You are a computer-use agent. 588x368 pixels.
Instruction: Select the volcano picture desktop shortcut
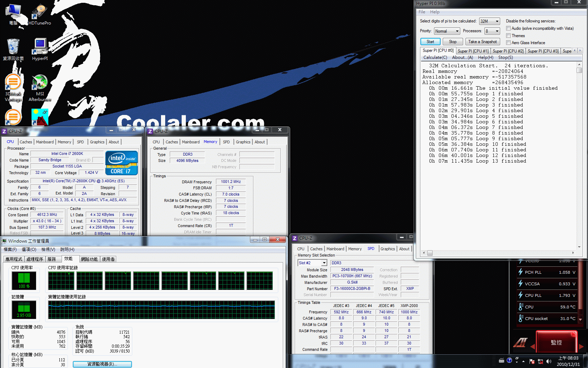[40, 117]
